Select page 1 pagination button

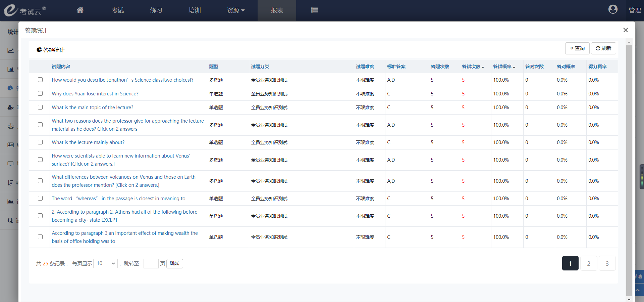570,263
